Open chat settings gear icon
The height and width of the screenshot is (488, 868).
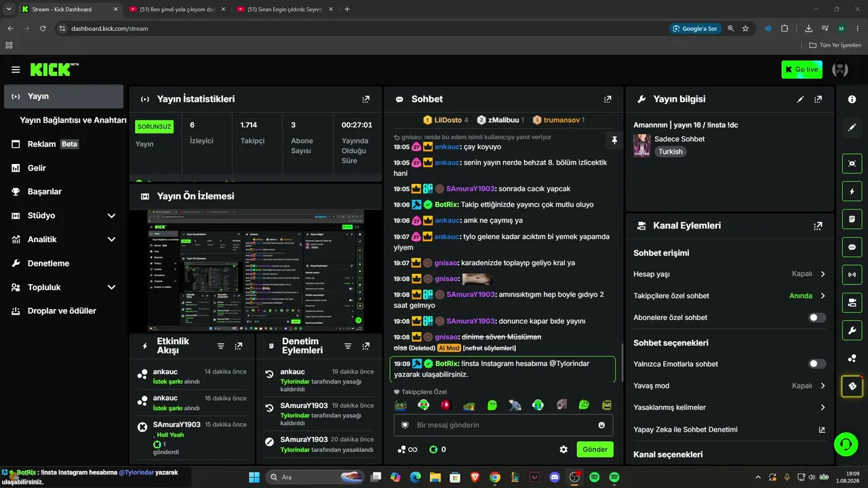coord(564,449)
